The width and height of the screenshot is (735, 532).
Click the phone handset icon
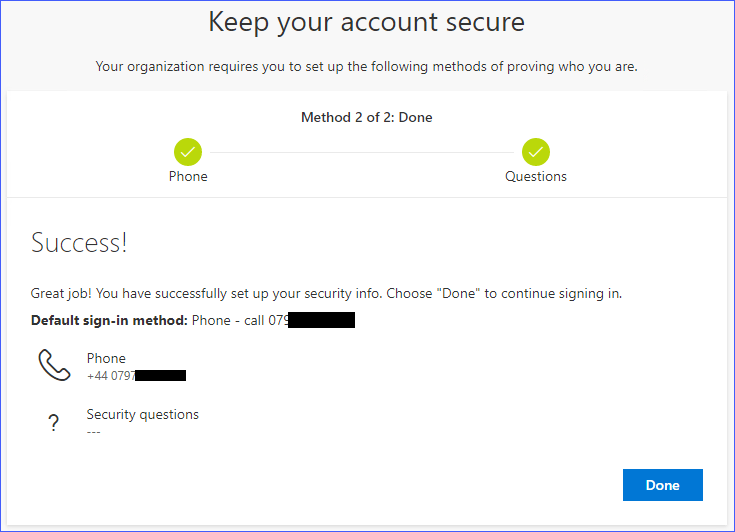click(x=54, y=365)
